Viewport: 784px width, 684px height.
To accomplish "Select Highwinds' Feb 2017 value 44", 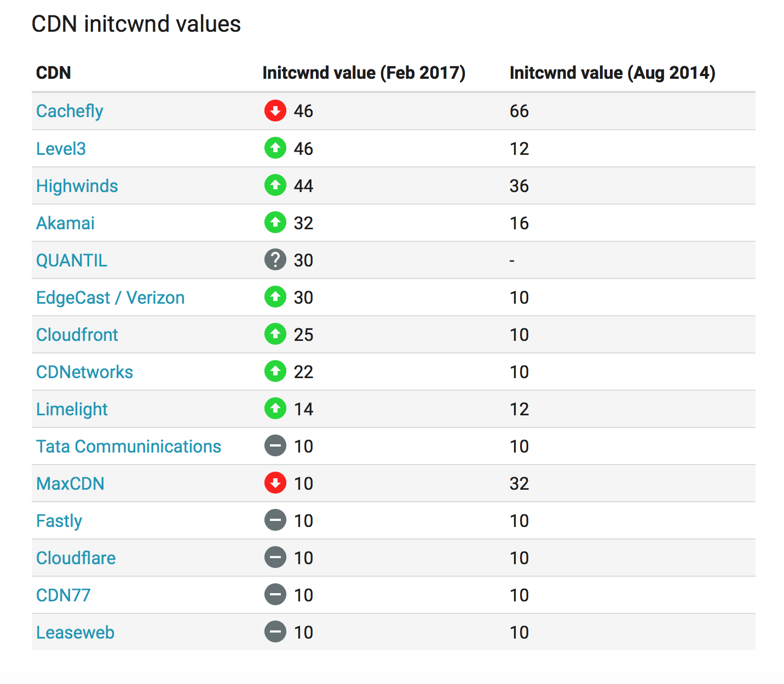I will tap(303, 186).
